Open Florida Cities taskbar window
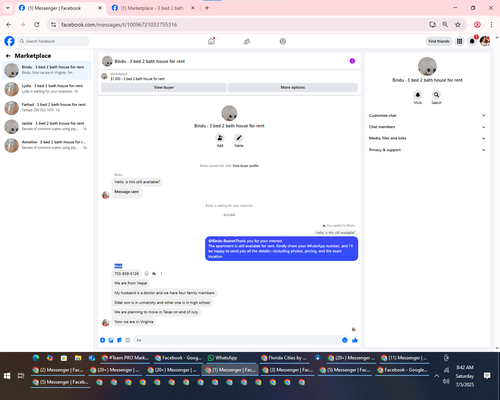This screenshot has height=400, width=500. tap(285, 358)
